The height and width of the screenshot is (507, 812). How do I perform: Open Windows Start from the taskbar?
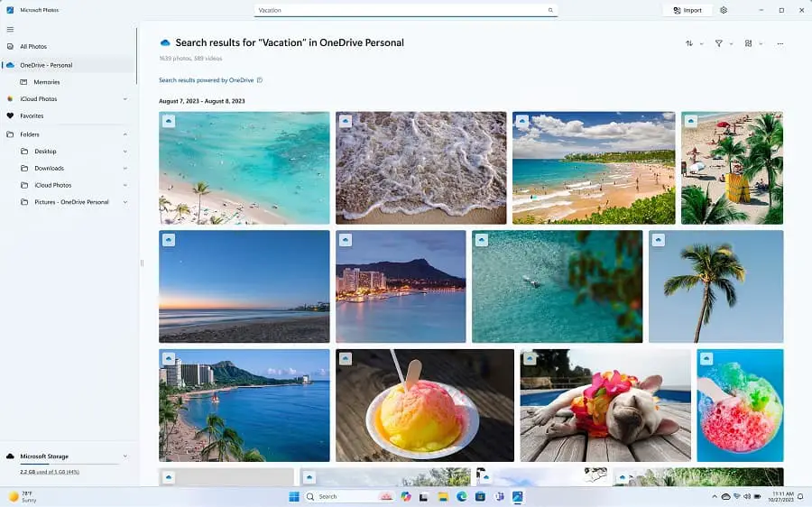click(294, 496)
